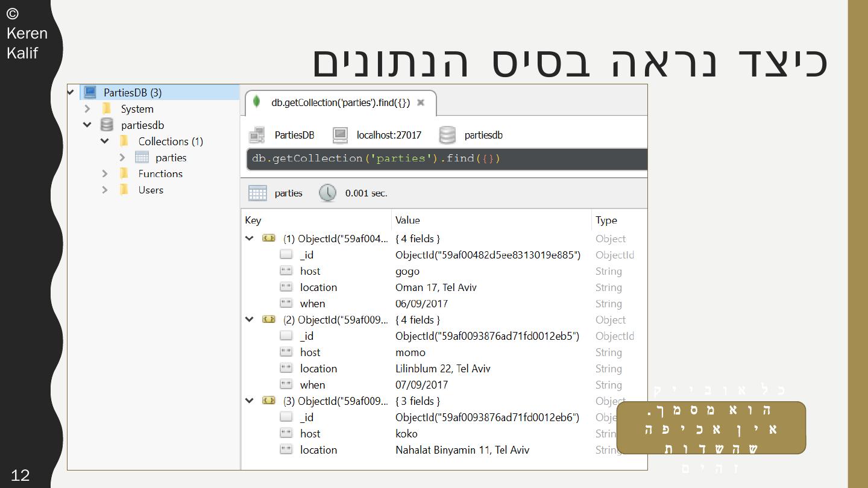Click the field icon for host koko
The image size is (868, 488).
(286, 433)
